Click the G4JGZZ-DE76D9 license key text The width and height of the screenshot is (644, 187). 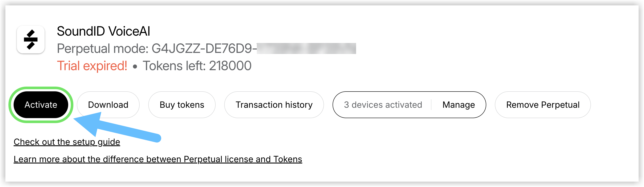click(x=202, y=49)
